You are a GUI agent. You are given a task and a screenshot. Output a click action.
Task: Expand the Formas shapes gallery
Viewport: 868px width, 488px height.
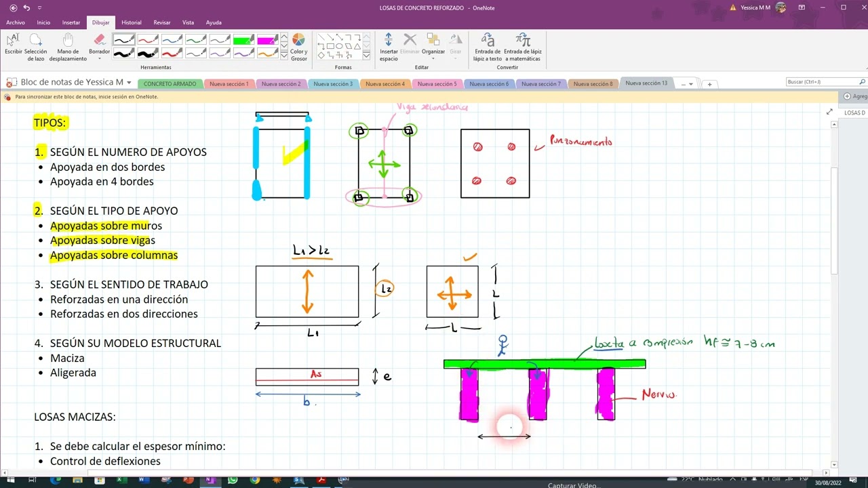pos(366,56)
